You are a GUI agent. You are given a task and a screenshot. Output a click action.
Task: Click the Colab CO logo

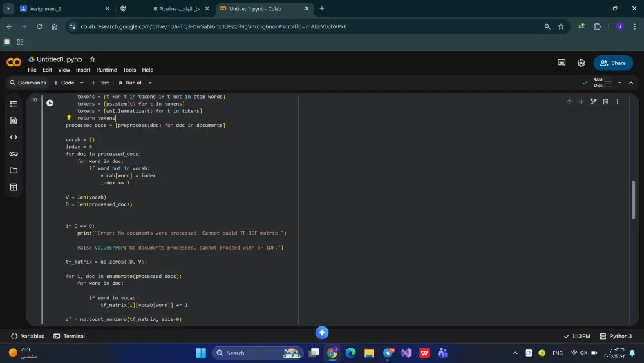click(14, 63)
